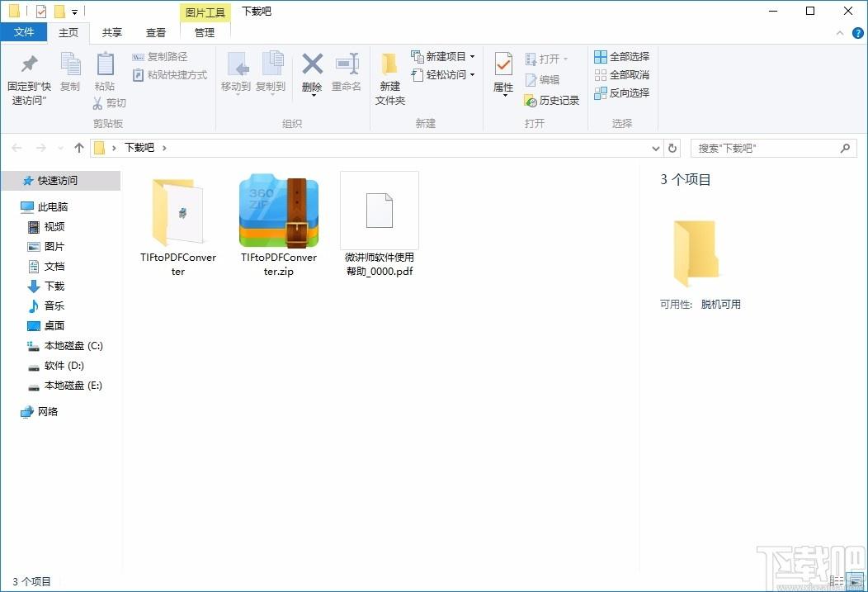Select the TIFtoPDFConverter folder
Screen dimensions: 868x592
click(x=178, y=225)
